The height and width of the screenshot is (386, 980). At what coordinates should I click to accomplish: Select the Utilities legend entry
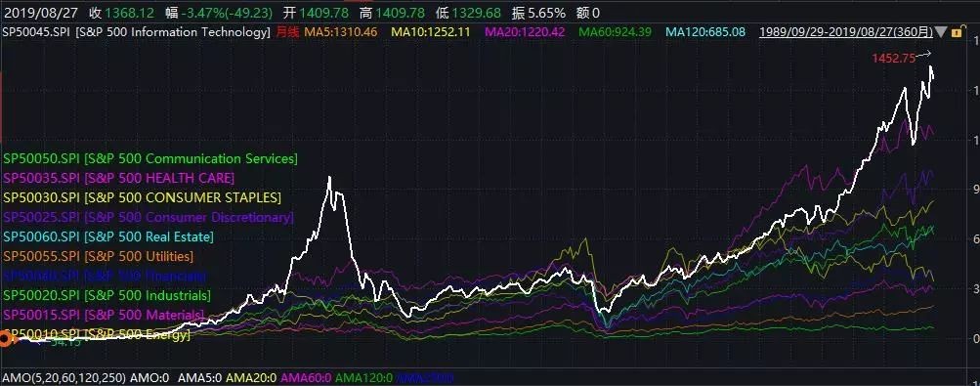click(98, 256)
